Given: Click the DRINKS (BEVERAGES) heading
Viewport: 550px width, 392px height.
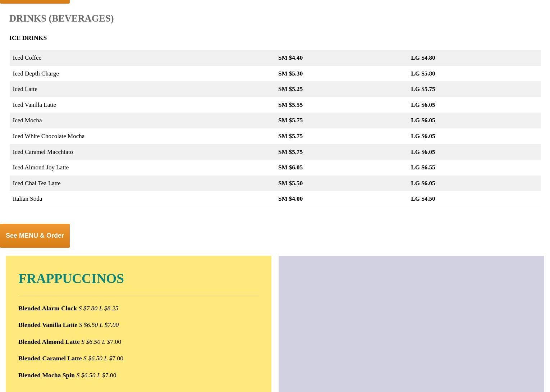Looking at the screenshot, I should (61, 18).
